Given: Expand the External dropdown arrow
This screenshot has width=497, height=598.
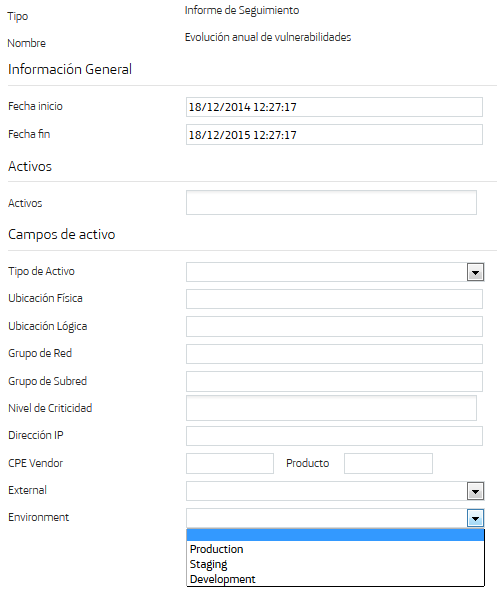Looking at the screenshot, I should coord(475,491).
